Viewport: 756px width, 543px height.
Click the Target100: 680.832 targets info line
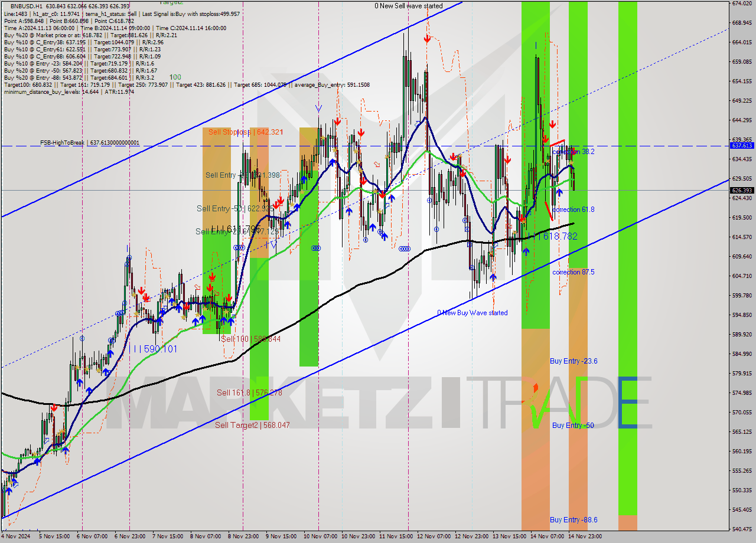[x=187, y=84]
